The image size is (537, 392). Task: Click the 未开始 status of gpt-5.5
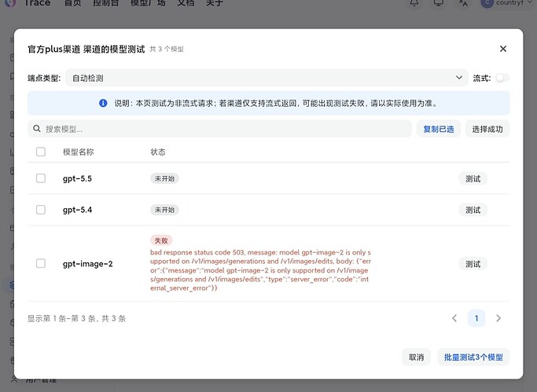click(x=164, y=178)
